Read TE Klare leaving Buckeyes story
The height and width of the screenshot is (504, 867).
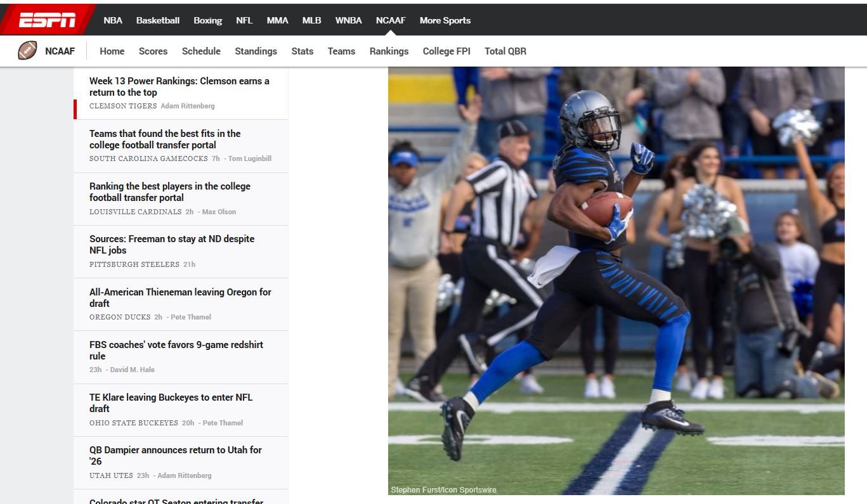[171, 403]
